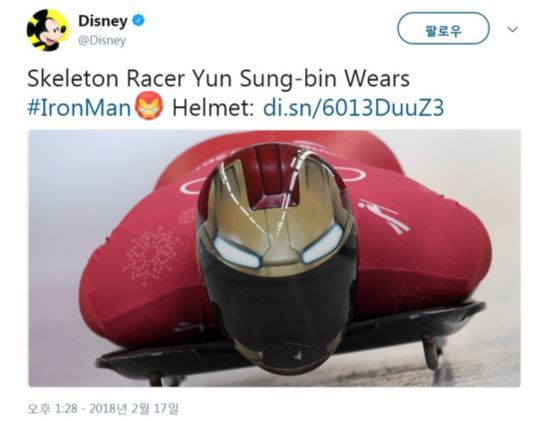
Task: Click the 2018년 2월 17일 date
Action: (133, 408)
